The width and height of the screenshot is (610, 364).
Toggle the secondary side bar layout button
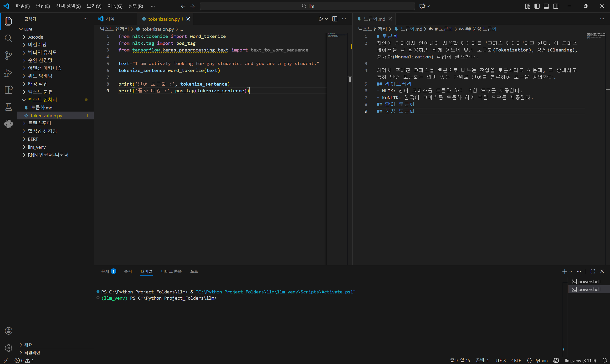[x=556, y=6]
